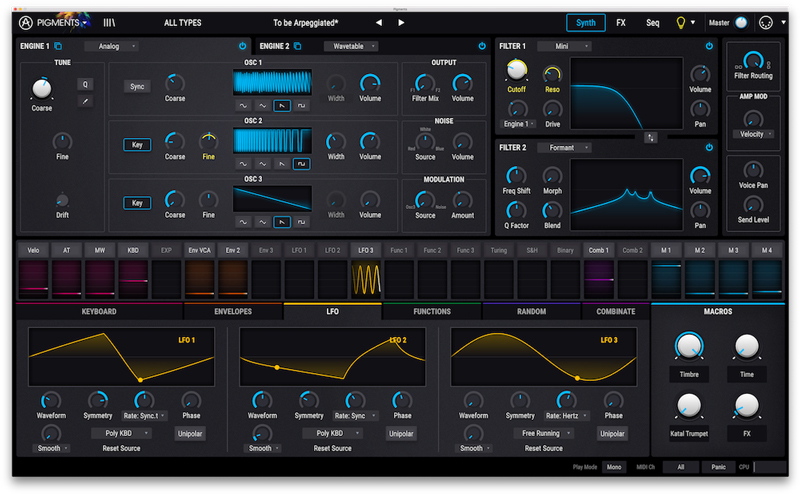Open the COMBINATE modulation tab
Image resolution: width=800 pixels, height=494 pixels.
[x=616, y=311]
